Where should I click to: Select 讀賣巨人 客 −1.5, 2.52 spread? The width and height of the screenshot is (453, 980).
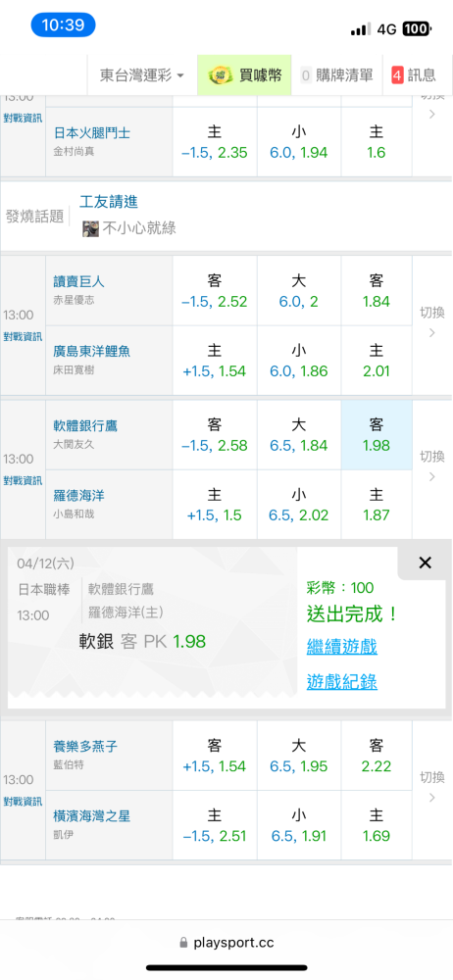[215, 291]
